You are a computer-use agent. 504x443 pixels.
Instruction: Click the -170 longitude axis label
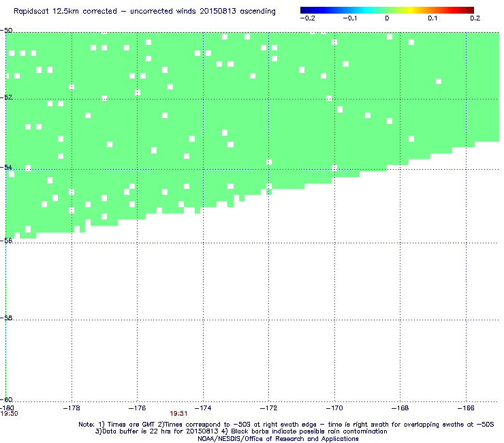[334, 408]
